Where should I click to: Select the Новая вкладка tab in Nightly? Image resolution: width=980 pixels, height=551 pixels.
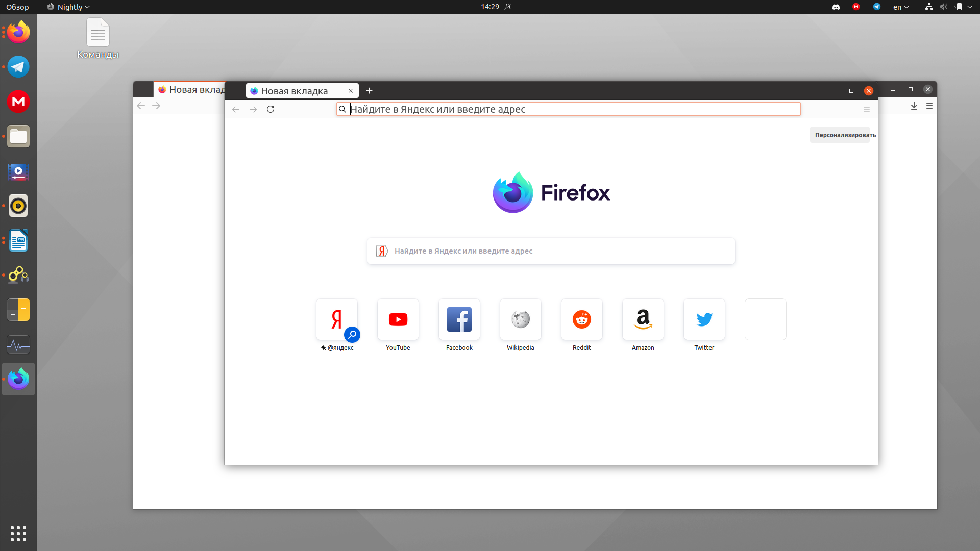point(302,91)
